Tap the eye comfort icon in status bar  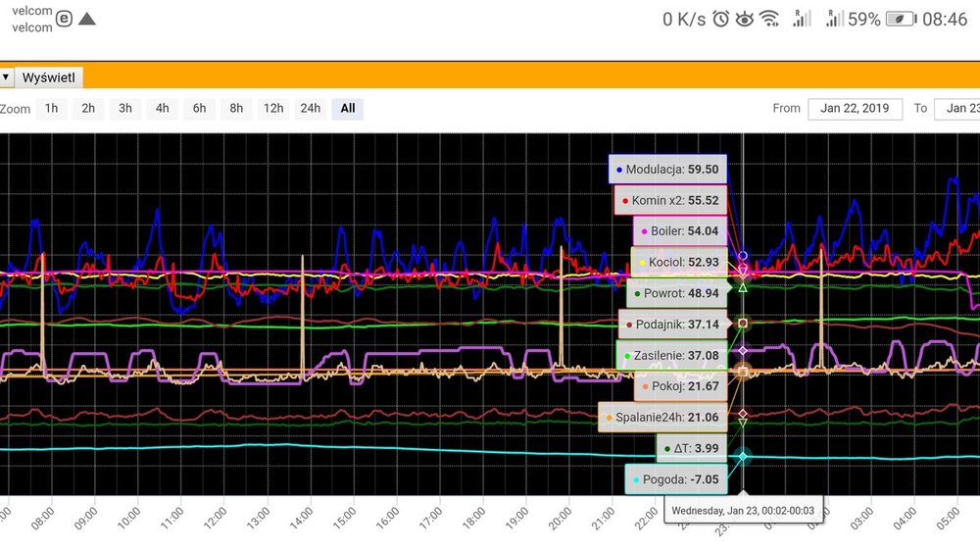(746, 19)
